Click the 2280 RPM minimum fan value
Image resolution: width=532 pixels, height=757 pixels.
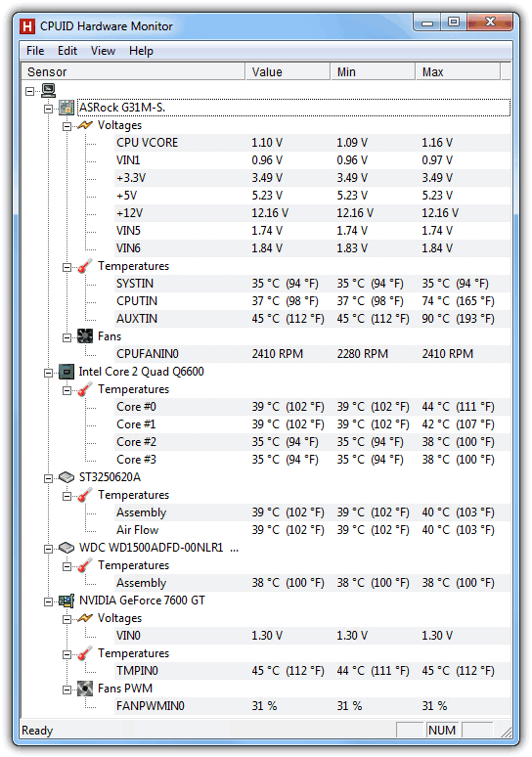click(x=363, y=354)
